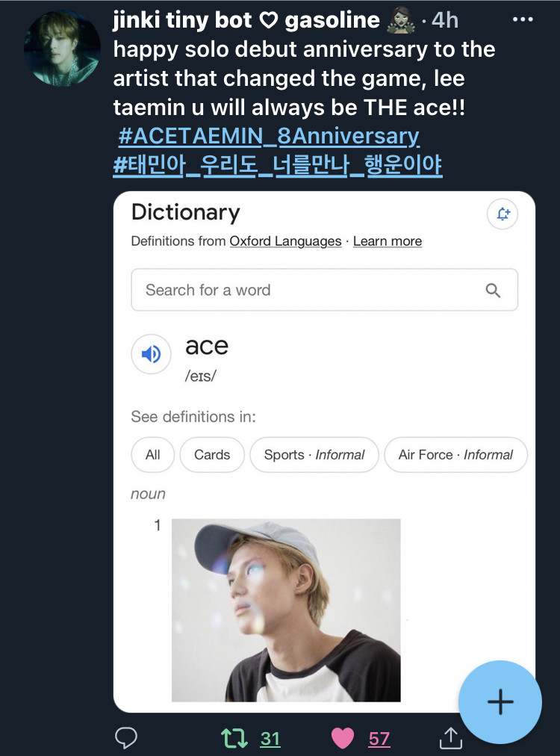560x756 pixels.
Task: Open the user's profile avatar picture
Action: click(62, 49)
